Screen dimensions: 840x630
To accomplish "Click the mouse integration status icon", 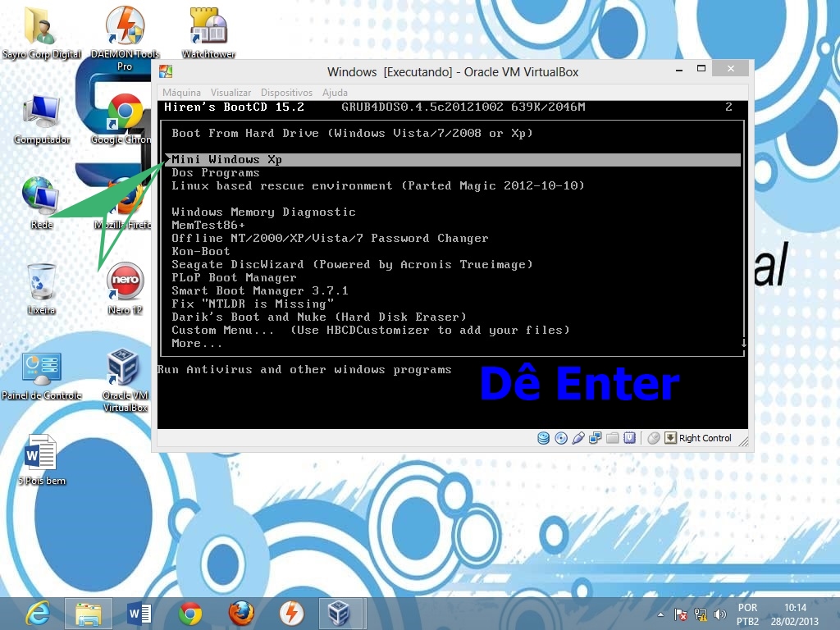I will pos(653,438).
